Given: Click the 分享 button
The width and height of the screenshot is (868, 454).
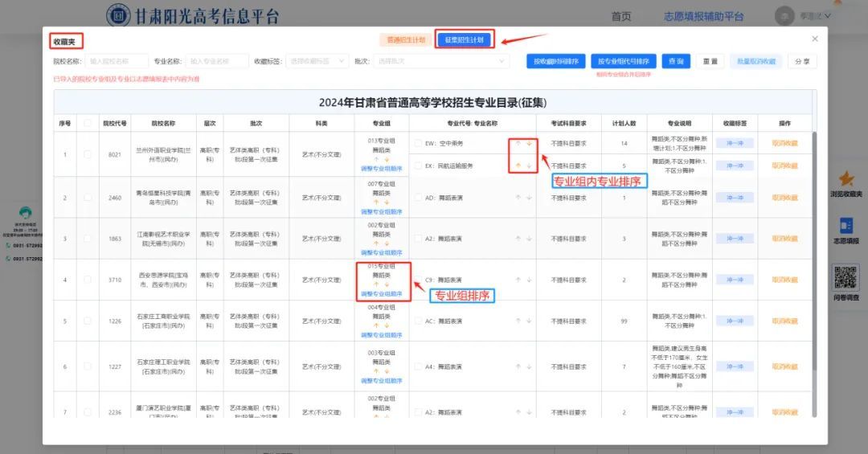Looking at the screenshot, I should tap(802, 61).
